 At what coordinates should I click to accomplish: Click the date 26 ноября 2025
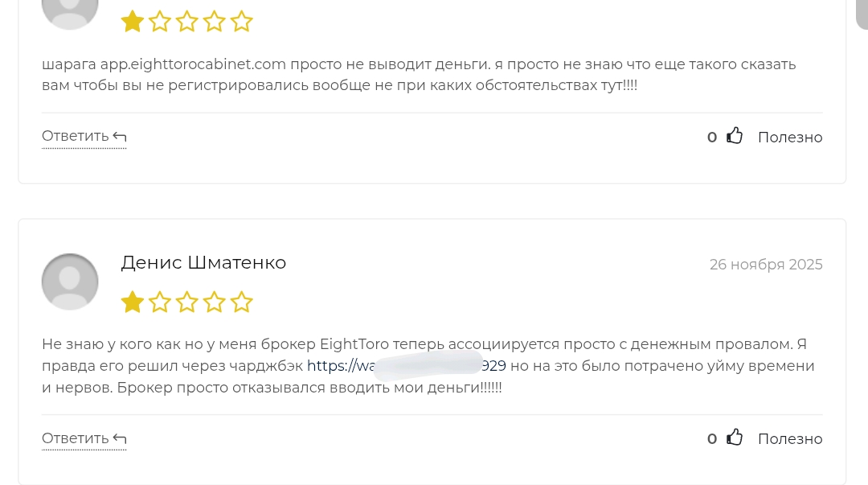pyautogui.click(x=765, y=265)
